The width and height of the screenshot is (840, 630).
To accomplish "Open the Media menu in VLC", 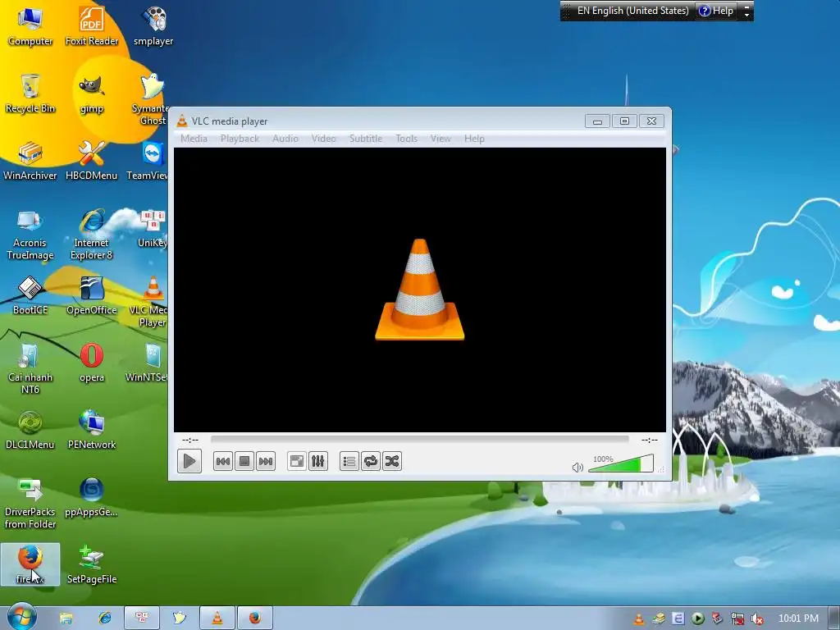I will tap(194, 139).
